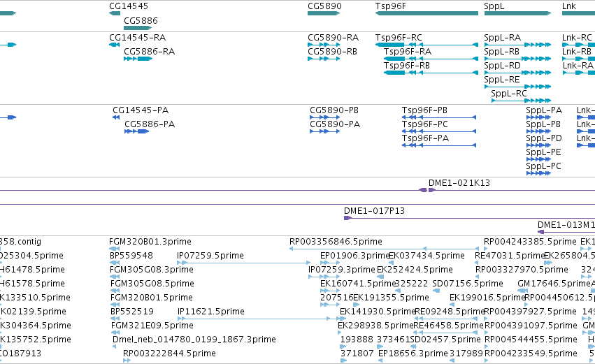
Task: Click the SppL-RE transcript label
Action: click(502, 80)
